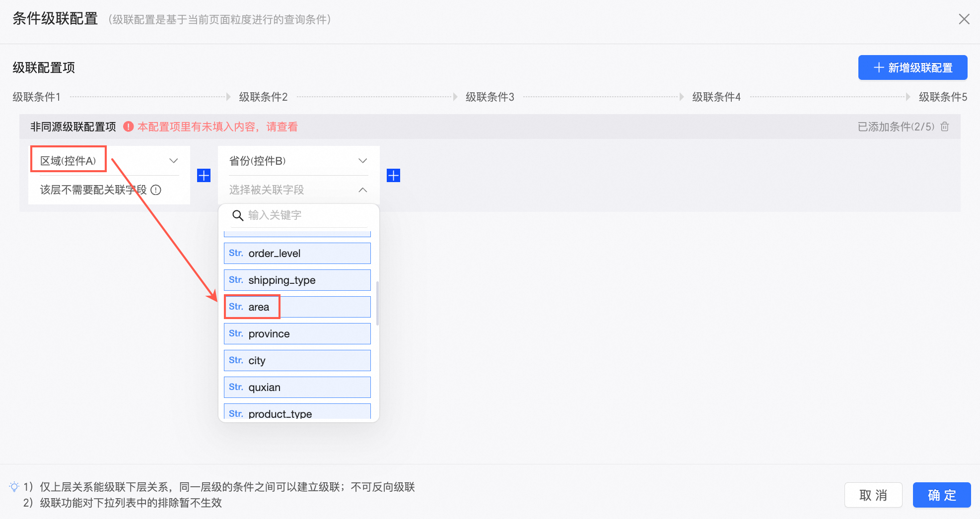The height and width of the screenshot is (519, 980).
Task: Close the cascade configuration dialog
Action: click(x=964, y=19)
